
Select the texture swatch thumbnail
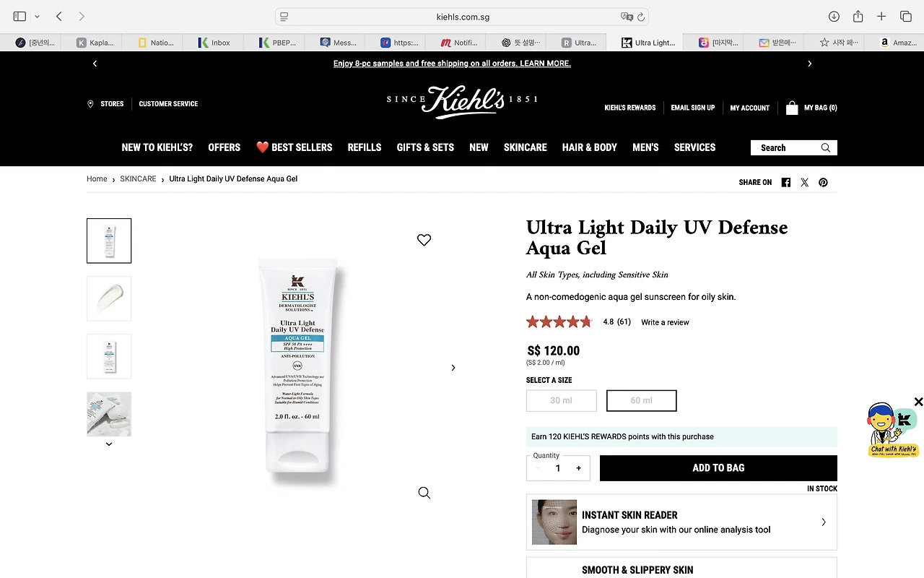[109, 298]
